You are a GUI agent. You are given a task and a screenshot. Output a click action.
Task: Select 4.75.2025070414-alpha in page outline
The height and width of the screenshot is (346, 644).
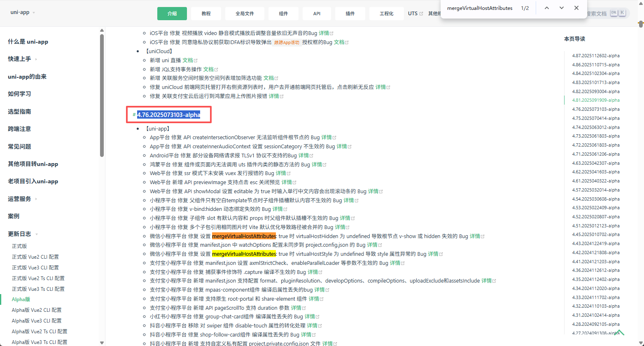(x=595, y=118)
